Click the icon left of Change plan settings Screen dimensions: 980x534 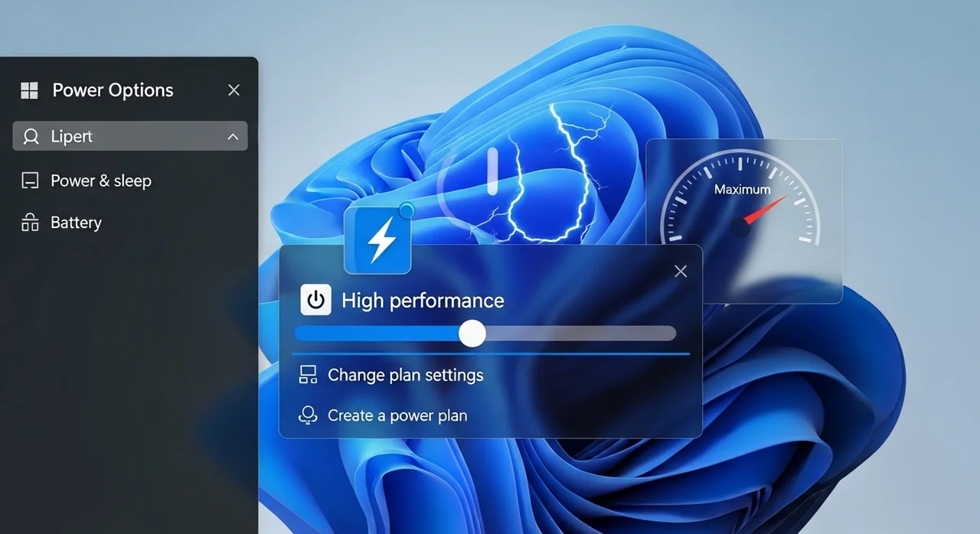point(308,375)
